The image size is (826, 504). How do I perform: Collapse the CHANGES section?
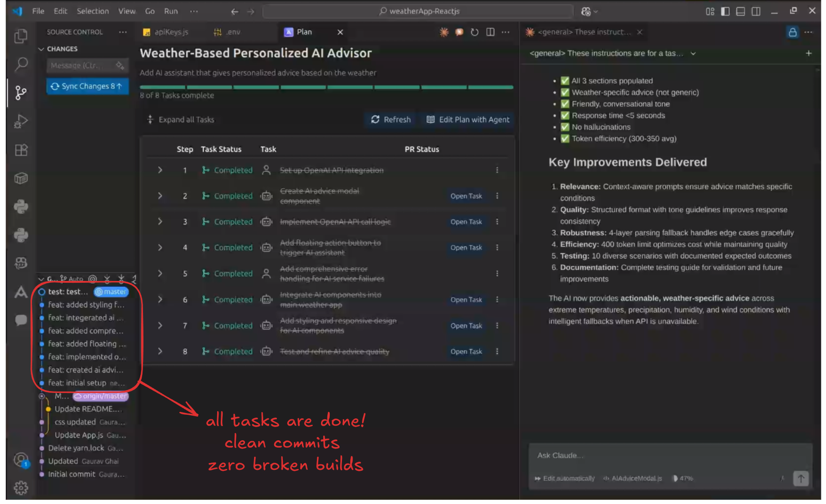pyautogui.click(x=41, y=49)
